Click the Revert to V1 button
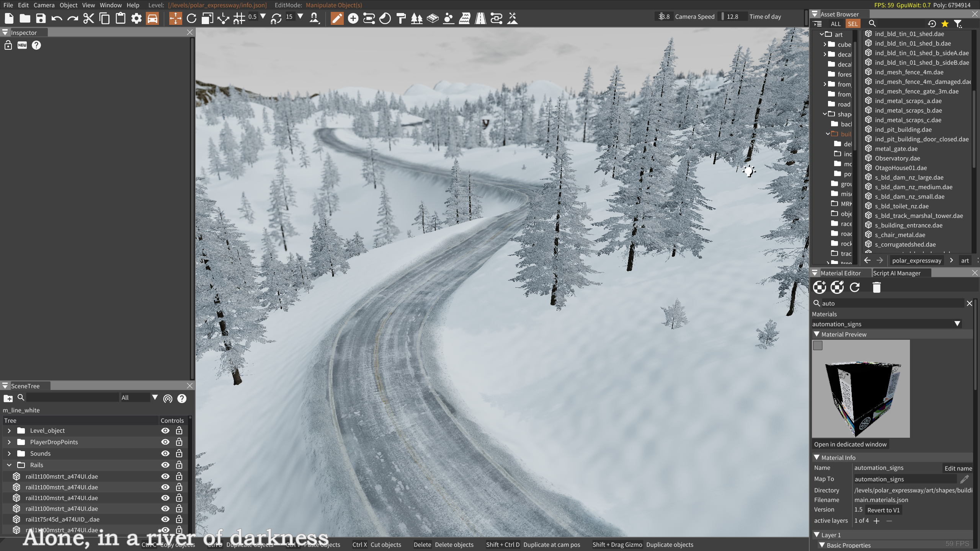This screenshot has width=980, height=551. (x=883, y=510)
